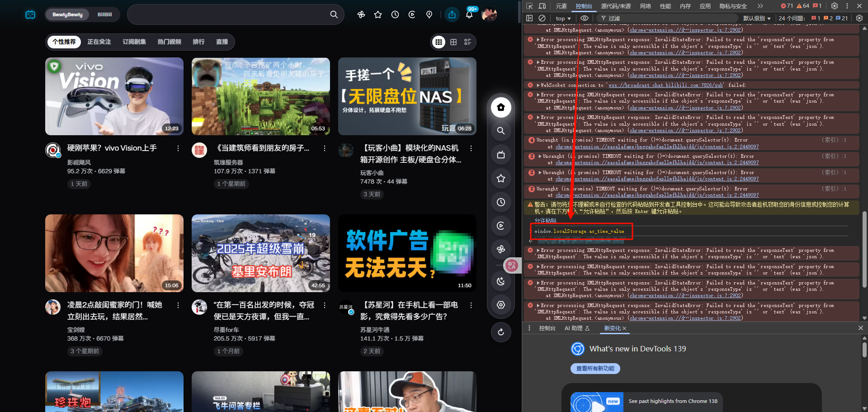Open the vivo Vision video thumbnail
Viewport: 868px width, 412px height.
pyautogui.click(x=114, y=96)
